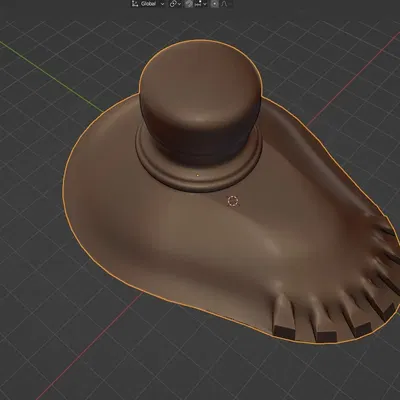Click the proportional falloff curve icon
The width and height of the screenshot is (400, 400).
point(224,4)
